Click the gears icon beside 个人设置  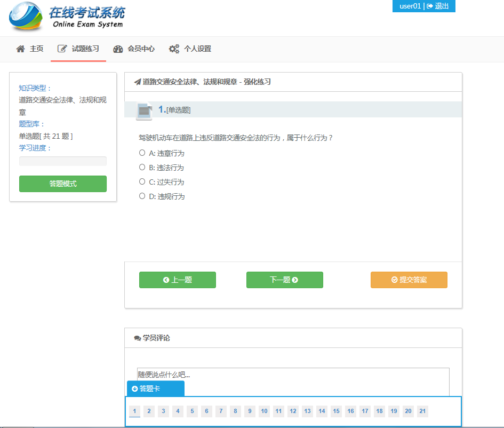[x=174, y=49]
